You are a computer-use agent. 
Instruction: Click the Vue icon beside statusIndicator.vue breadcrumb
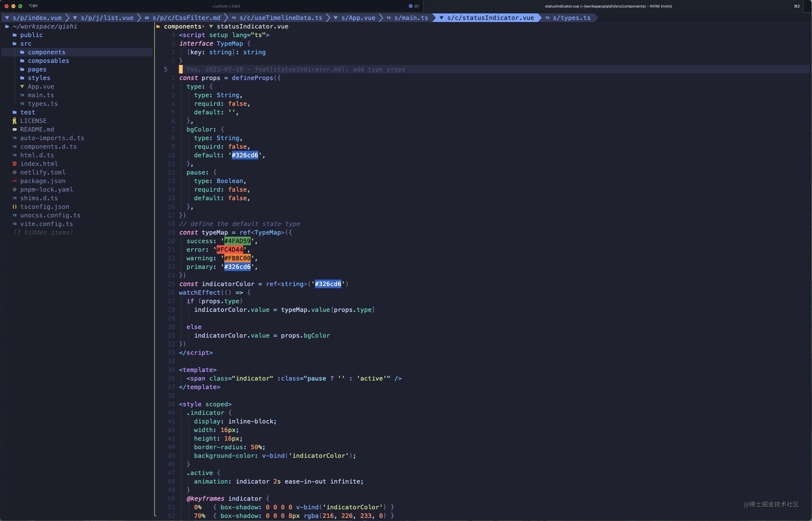click(211, 26)
